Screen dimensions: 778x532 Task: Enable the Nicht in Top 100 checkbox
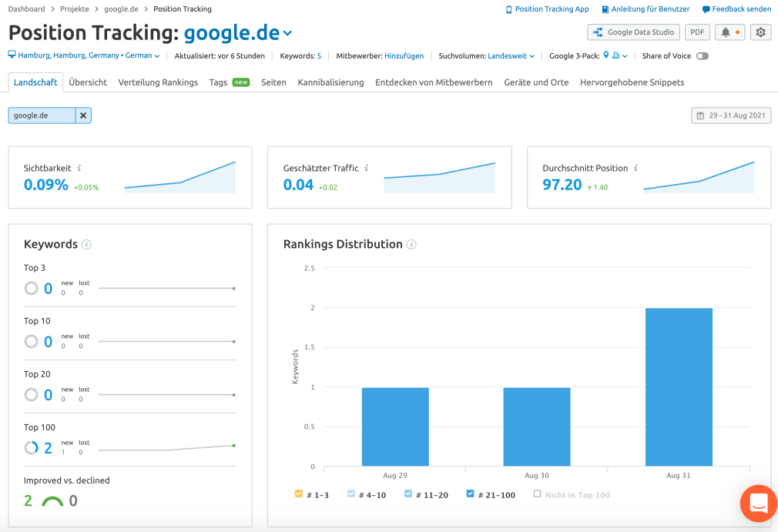pos(537,494)
